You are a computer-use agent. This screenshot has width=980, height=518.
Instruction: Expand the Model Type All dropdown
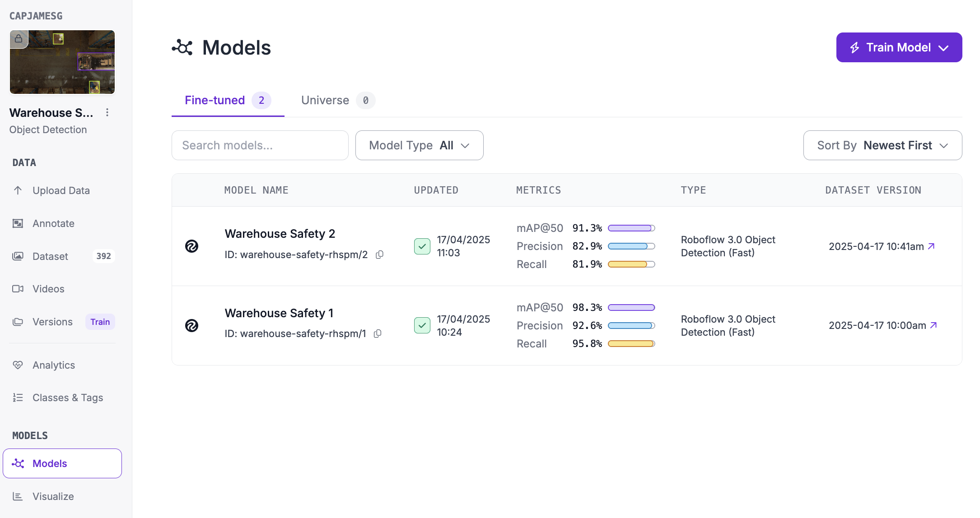point(419,145)
